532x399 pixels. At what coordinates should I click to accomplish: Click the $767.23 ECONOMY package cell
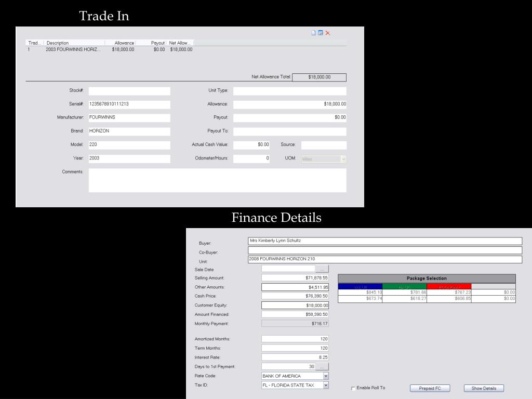(x=449, y=292)
